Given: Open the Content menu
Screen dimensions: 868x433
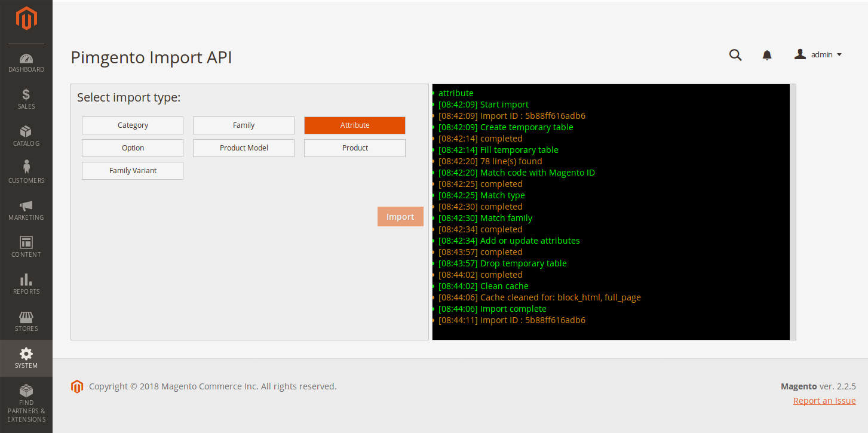Looking at the screenshot, I should point(26,248).
